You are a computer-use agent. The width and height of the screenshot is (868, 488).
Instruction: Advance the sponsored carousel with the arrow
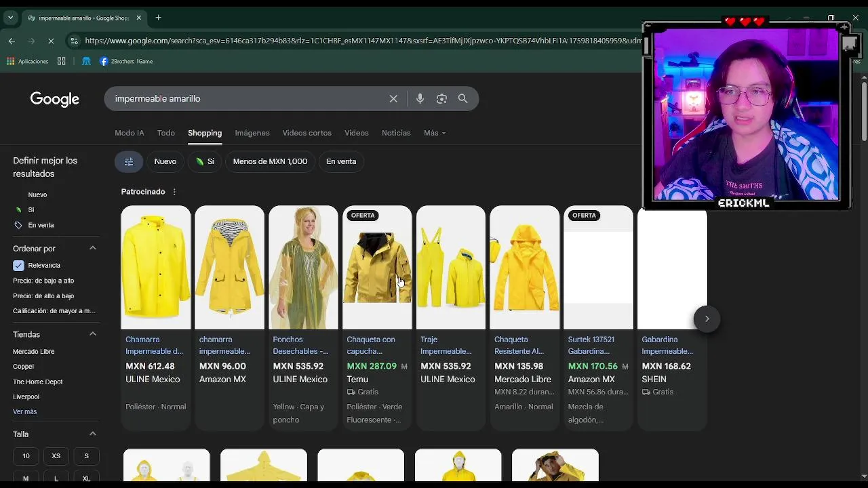[x=707, y=319]
